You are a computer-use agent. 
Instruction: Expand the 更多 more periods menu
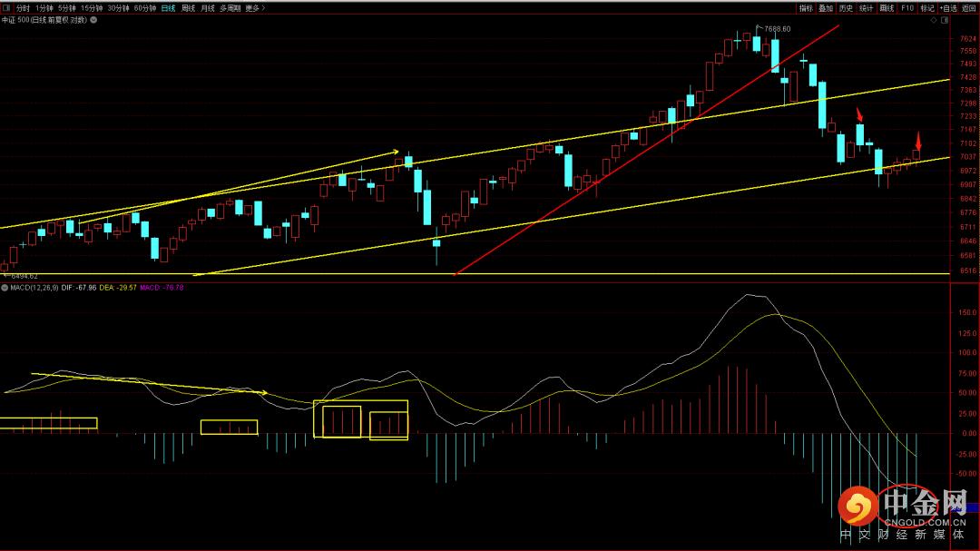click(255, 8)
